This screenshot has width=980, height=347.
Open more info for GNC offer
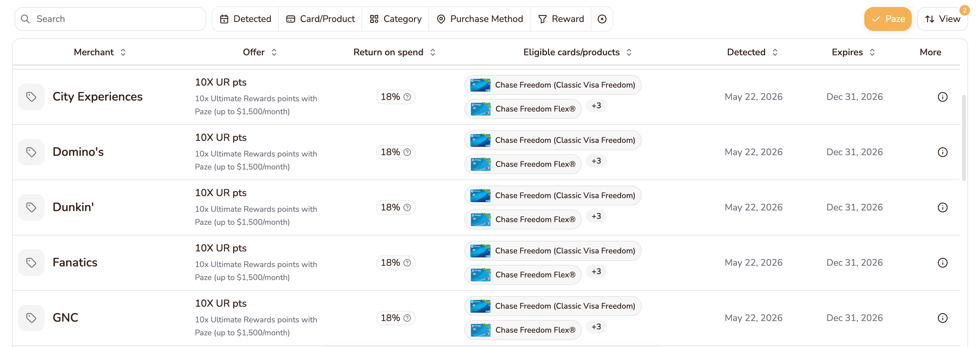click(942, 318)
